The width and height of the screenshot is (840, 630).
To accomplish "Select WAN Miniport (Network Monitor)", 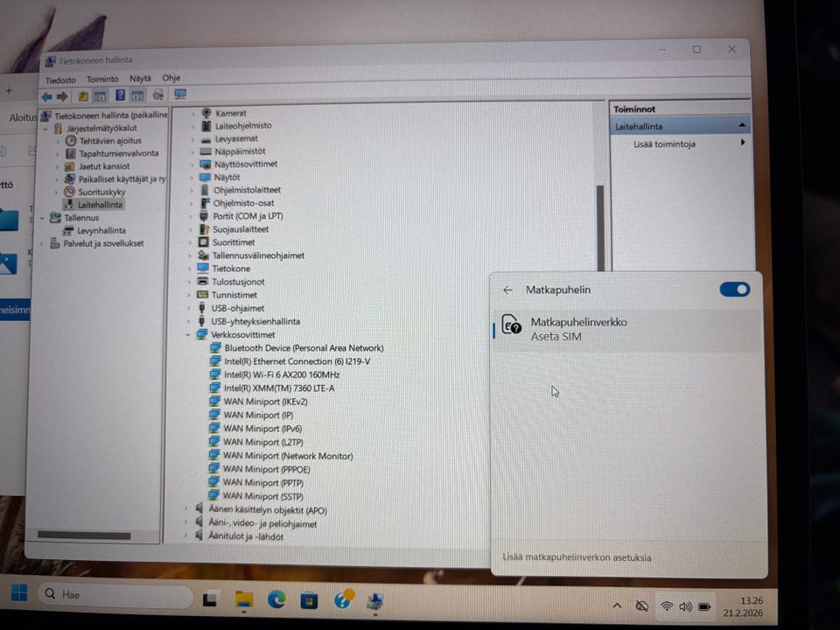I will pyautogui.click(x=288, y=456).
